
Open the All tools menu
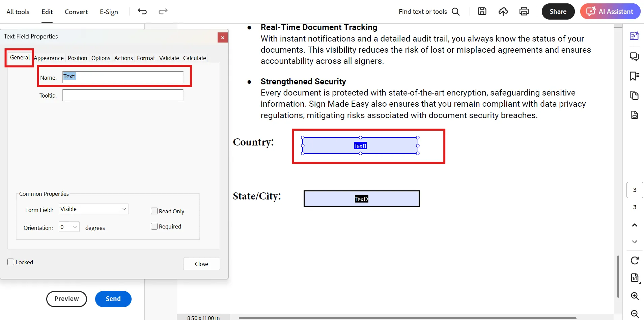click(x=18, y=12)
